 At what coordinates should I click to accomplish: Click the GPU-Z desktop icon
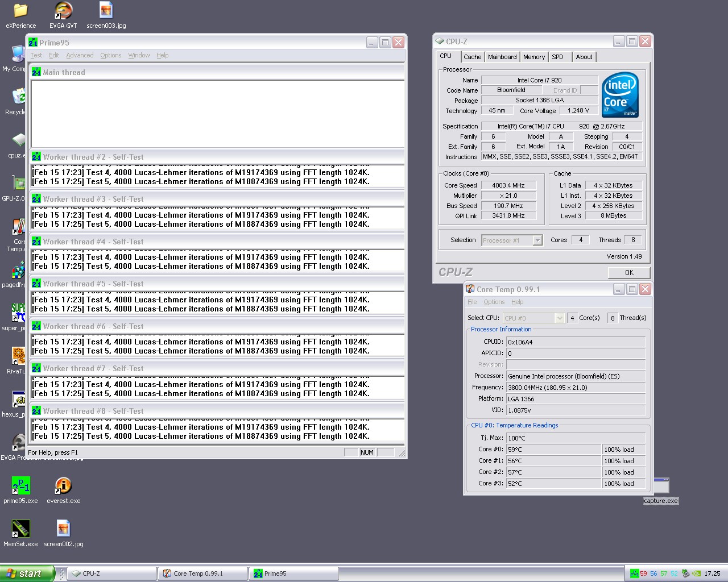coord(19,183)
